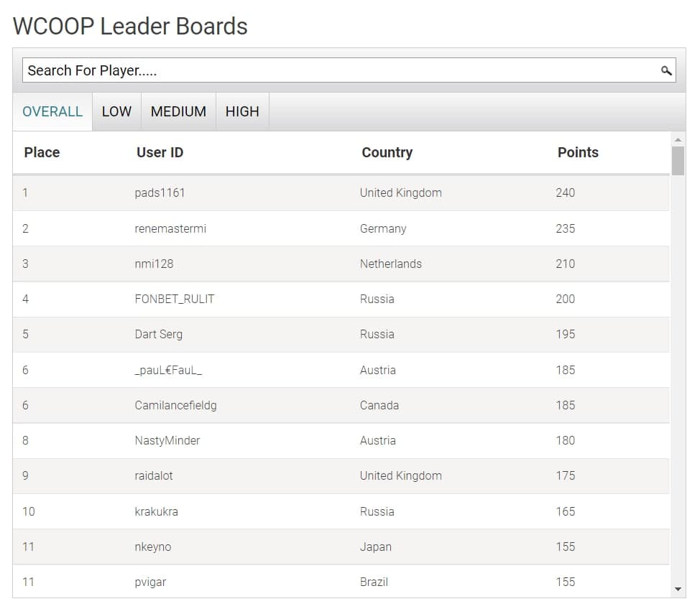The height and width of the screenshot is (609, 700).
Task: Click Austria in _pauL€FauL_'s row
Action: [378, 371]
